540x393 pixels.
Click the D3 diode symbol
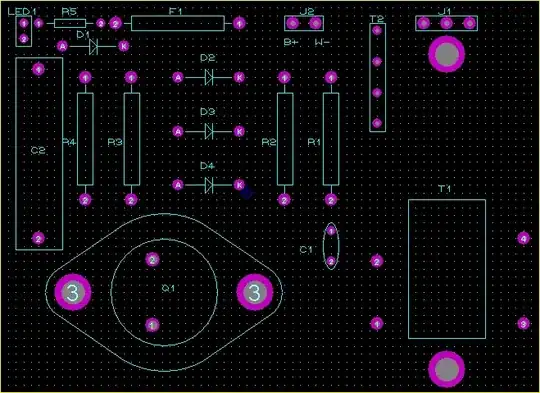tap(209, 131)
